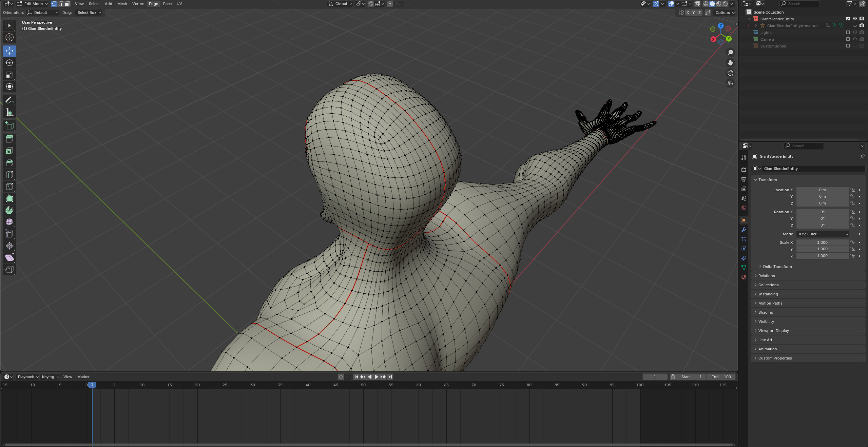
Task: Activate the Rotate tool
Action: tap(9, 63)
